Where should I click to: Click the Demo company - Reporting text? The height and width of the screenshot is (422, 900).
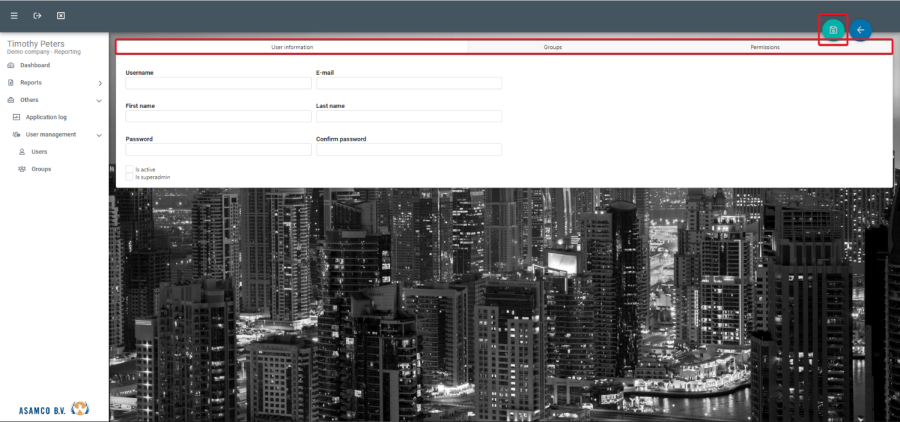point(44,52)
